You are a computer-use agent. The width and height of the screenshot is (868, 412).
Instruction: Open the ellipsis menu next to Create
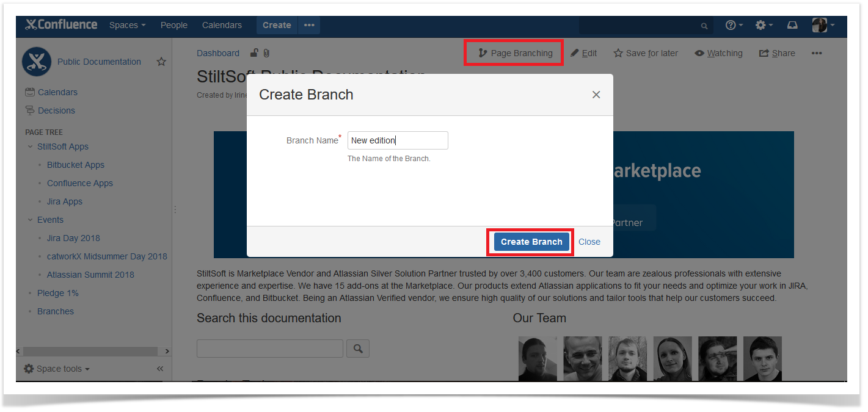pyautogui.click(x=309, y=25)
